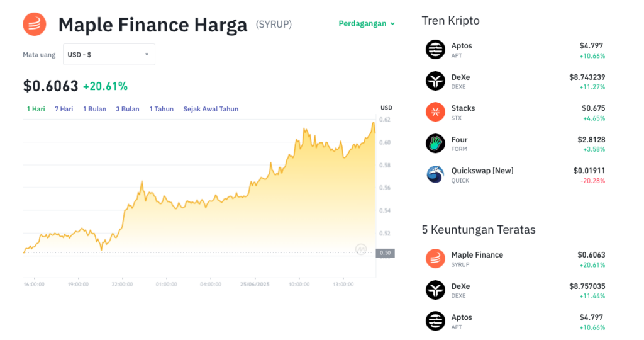Click the Maple Finance Harga title
This screenshot has height=340, width=644.
pos(153,25)
